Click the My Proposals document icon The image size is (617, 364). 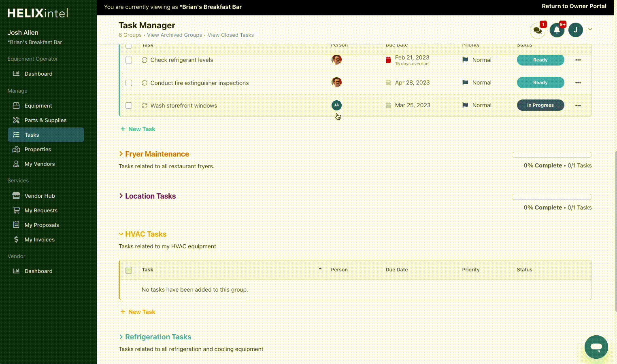coord(16,225)
